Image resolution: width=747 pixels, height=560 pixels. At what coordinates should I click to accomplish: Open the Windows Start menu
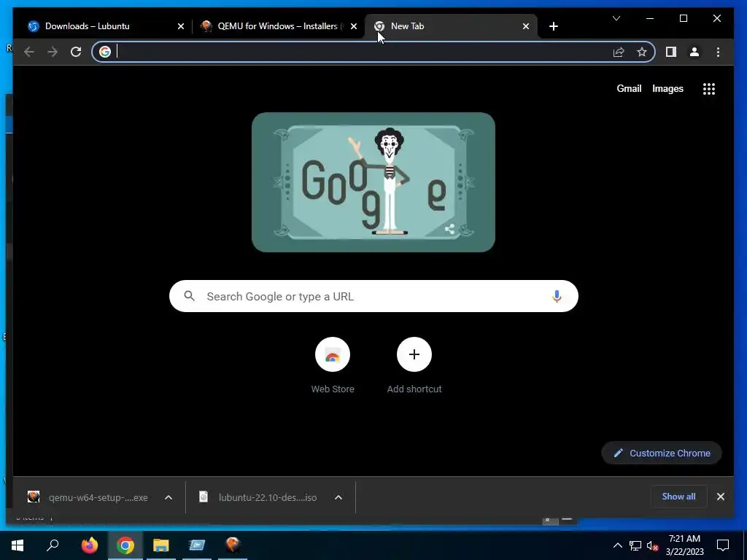18,545
